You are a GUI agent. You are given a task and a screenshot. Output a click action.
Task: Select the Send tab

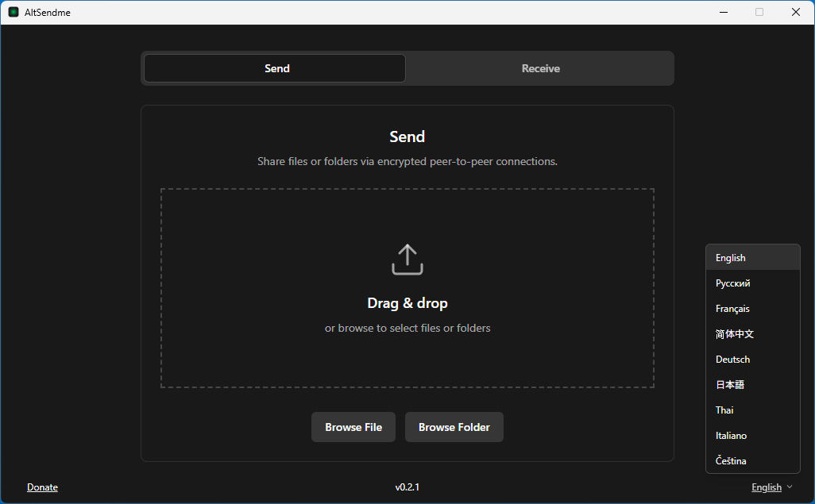point(275,68)
